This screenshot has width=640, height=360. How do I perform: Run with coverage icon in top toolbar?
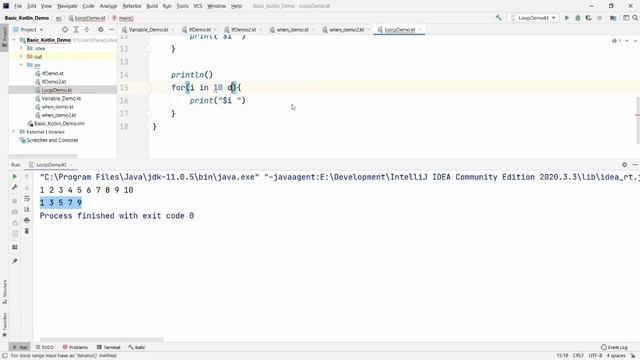(x=588, y=18)
